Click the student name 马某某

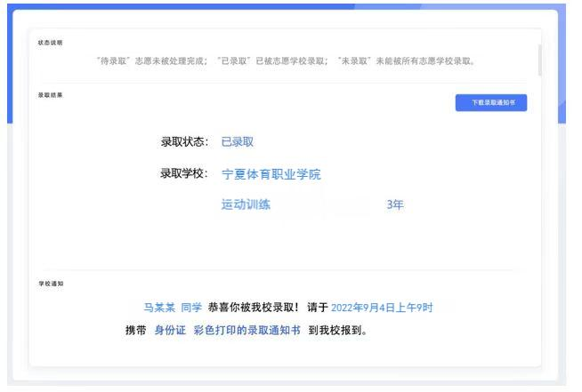pyautogui.click(x=159, y=308)
